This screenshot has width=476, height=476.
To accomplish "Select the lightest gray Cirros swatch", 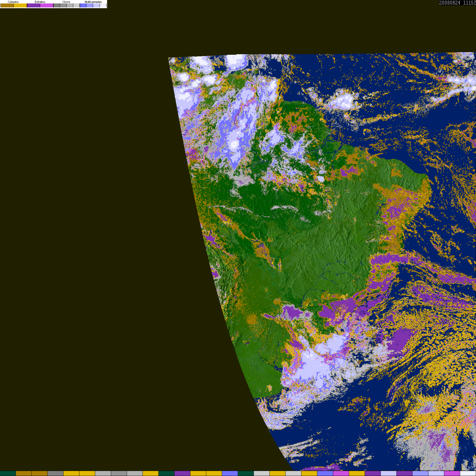I will pos(76,5).
